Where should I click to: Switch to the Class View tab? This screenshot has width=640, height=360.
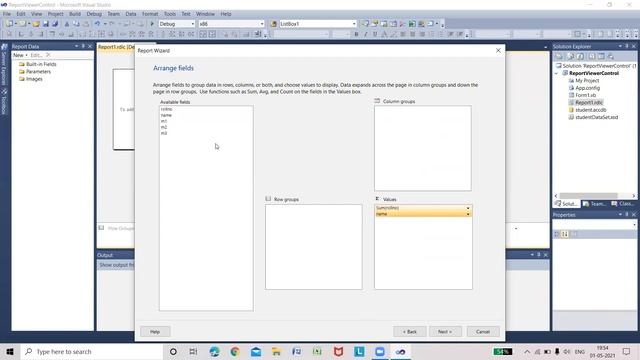click(623, 204)
